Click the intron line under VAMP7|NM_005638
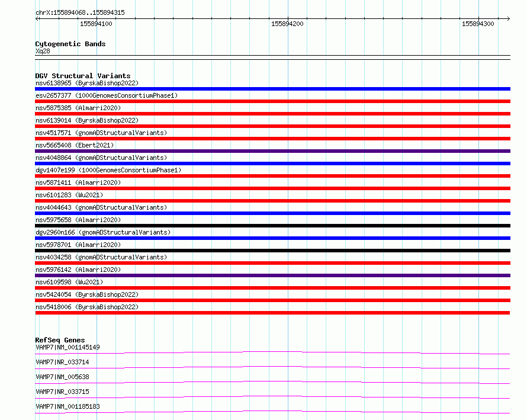The width and height of the screenshot is (527, 420). pos(272,382)
